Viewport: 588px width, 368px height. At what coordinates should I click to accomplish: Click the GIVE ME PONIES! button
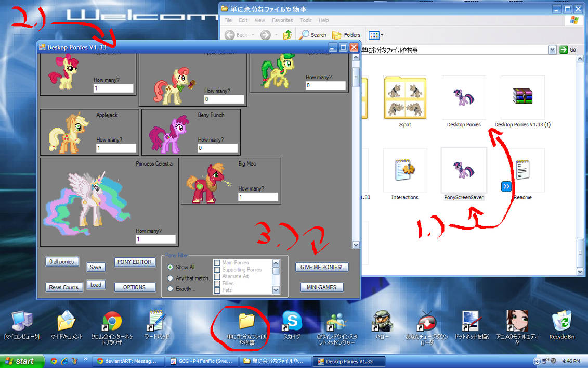[321, 267]
